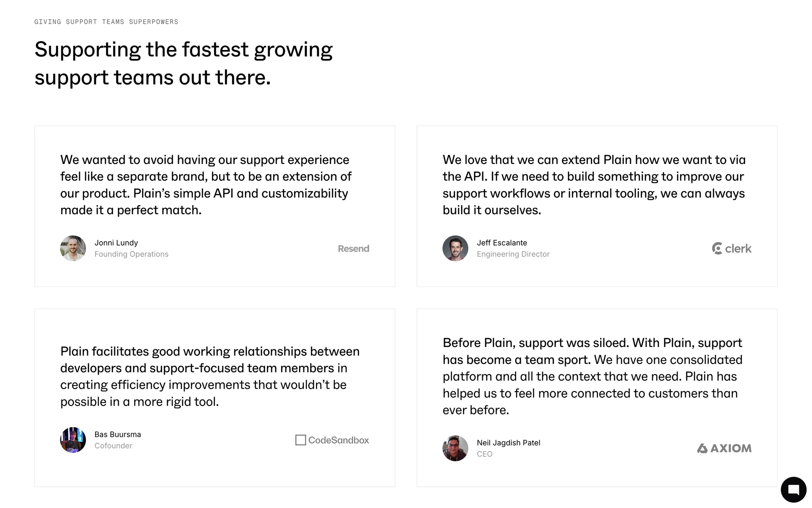Click the name Bas Buursma
This screenshot has height=508, width=812.
tap(118, 435)
